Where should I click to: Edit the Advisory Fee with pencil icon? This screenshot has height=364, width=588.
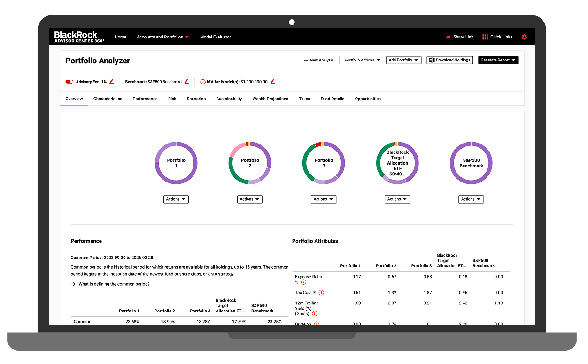tap(112, 81)
